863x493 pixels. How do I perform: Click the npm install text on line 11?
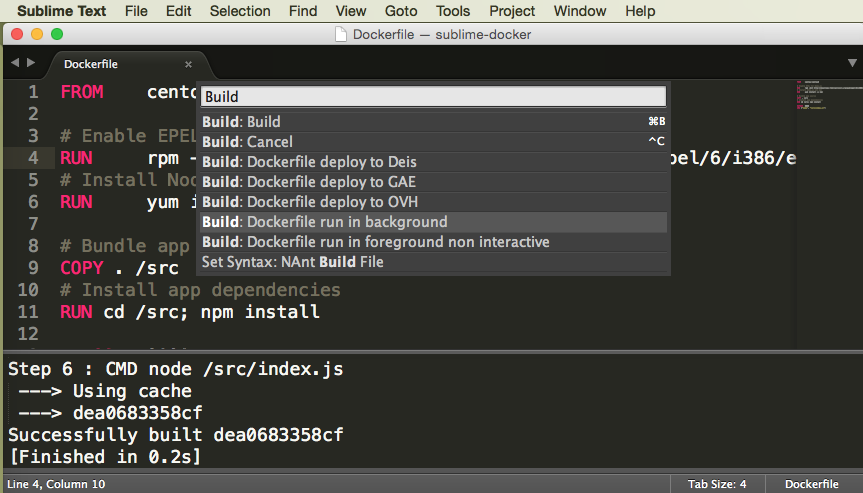point(260,312)
